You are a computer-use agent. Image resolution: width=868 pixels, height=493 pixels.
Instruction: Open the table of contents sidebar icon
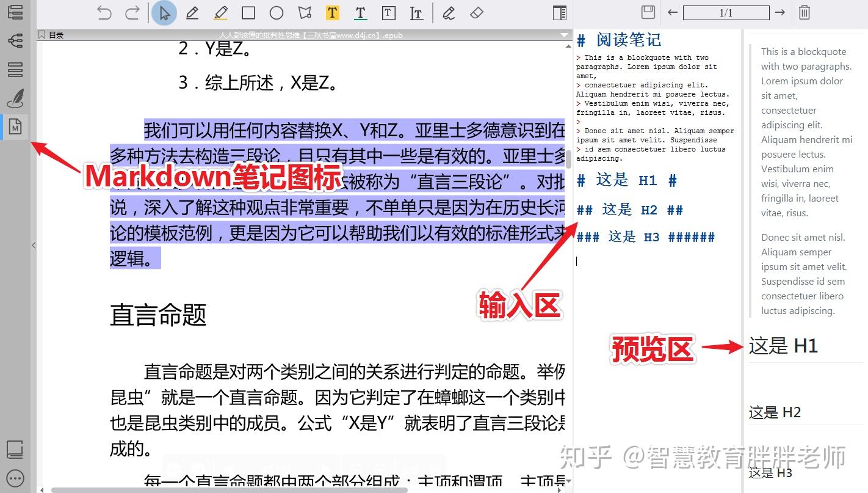(15, 12)
